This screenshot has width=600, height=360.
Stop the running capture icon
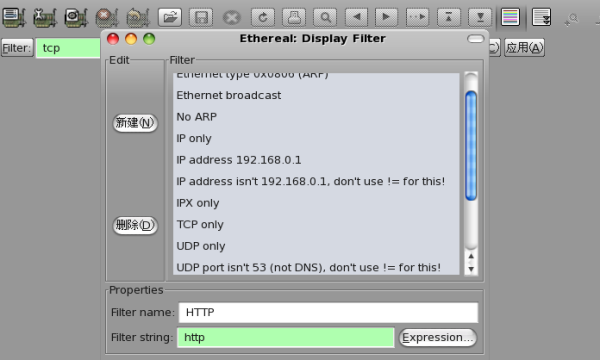[x=107, y=17]
